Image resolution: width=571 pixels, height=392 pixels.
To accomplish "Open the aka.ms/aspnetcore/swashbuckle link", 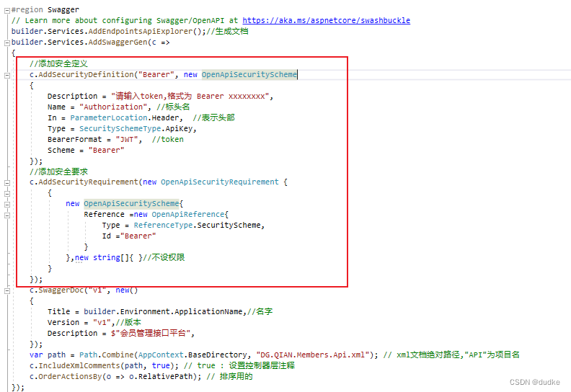I will [x=327, y=20].
